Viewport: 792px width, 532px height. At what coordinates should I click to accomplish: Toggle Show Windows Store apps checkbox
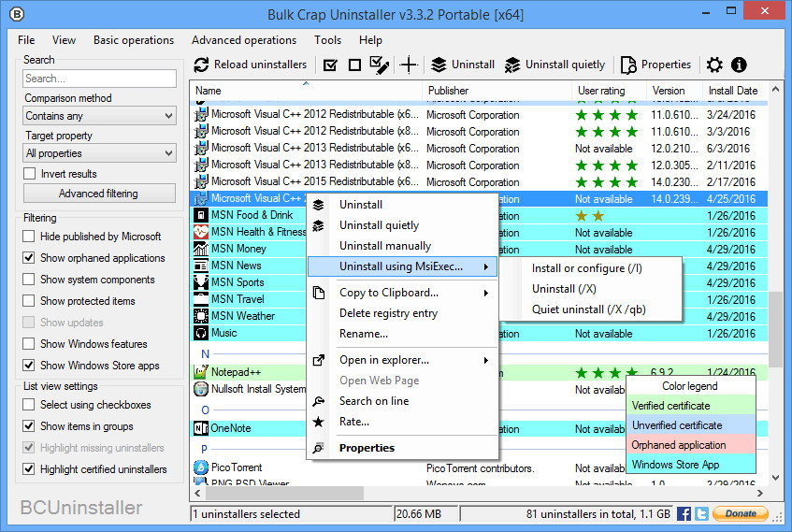[30, 367]
